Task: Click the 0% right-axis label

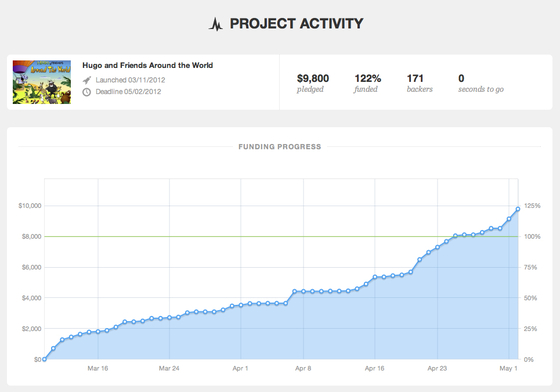Action: coord(529,360)
